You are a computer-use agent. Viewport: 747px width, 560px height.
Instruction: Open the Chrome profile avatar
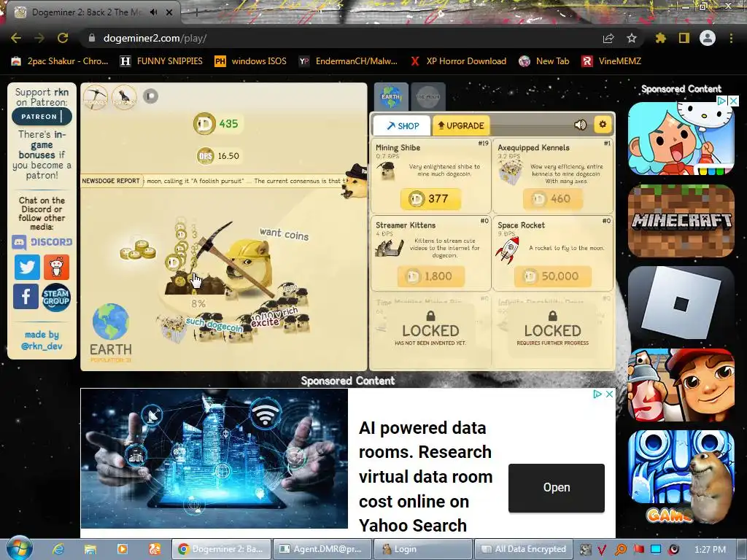(x=708, y=38)
